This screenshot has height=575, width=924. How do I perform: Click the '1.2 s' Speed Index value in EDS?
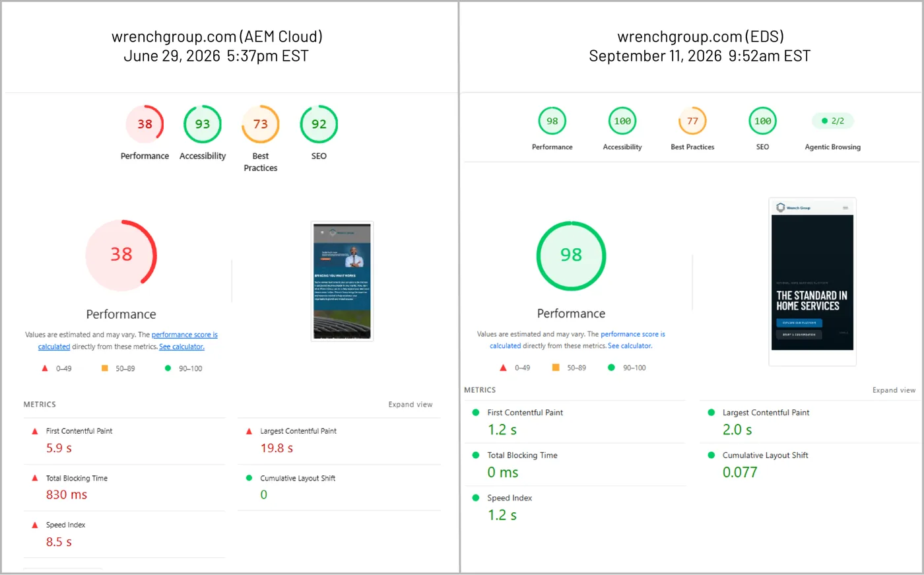click(502, 516)
